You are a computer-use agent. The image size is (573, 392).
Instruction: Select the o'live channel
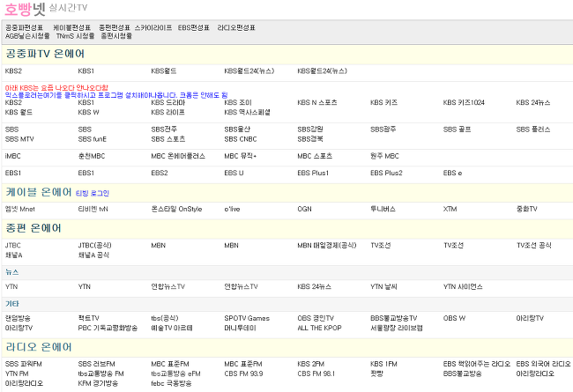coord(232,209)
